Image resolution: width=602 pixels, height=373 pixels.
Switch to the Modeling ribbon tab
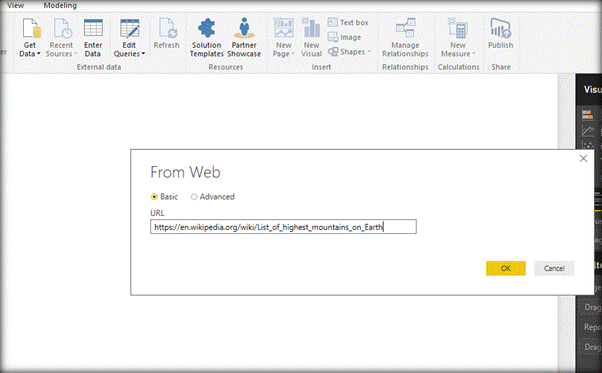[x=60, y=5]
